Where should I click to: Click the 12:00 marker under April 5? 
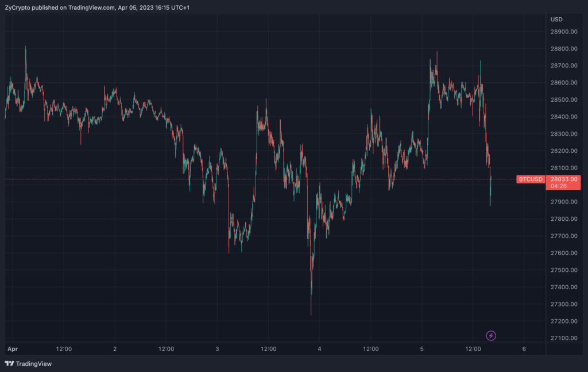[x=472, y=348]
